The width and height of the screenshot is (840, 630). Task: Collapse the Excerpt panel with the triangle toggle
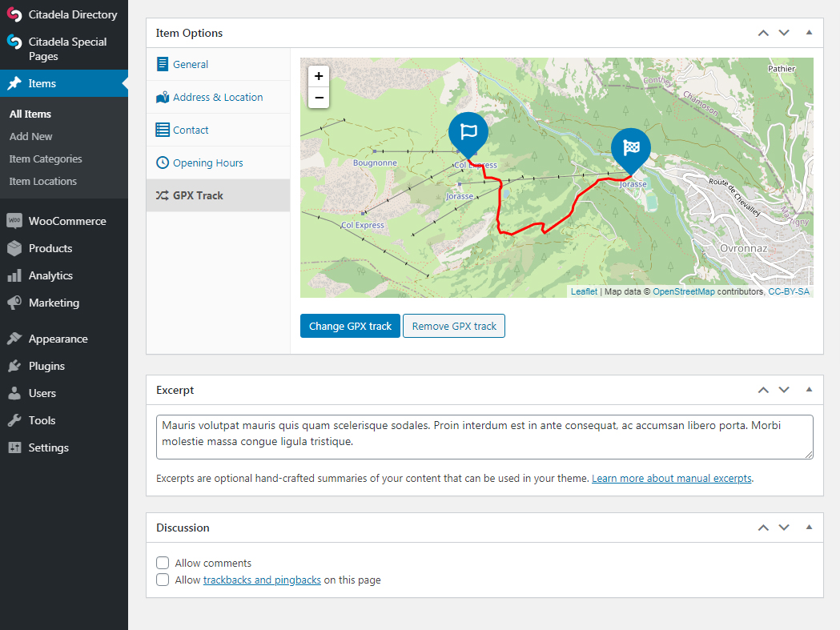click(809, 390)
